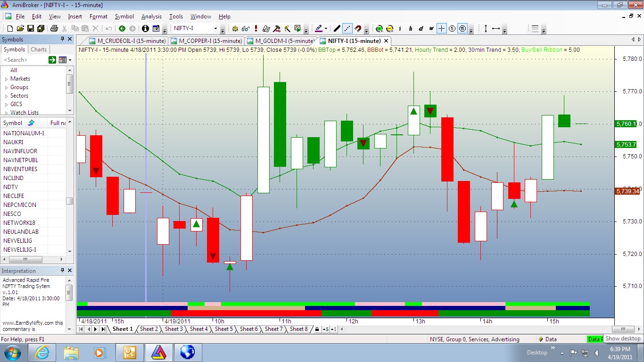Open the binoculars toolbar icon
Viewport: 644px width, 362px height.
point(246,28)
